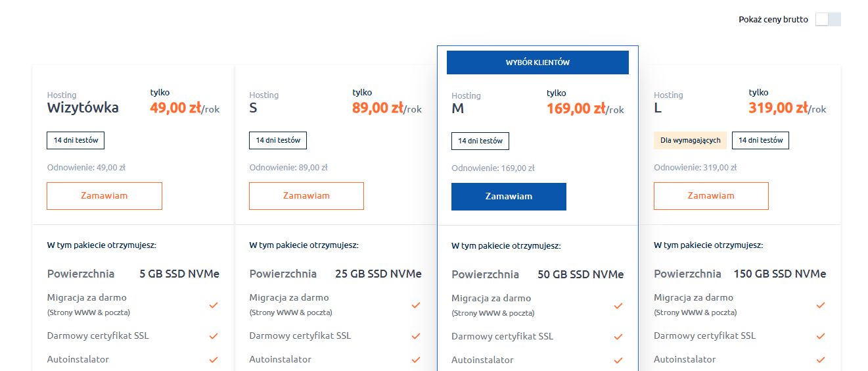Click Wizytówka's free migration checkmark
Image resolution: width=868 pixels, height=371 pixels.
coord(214,305)
